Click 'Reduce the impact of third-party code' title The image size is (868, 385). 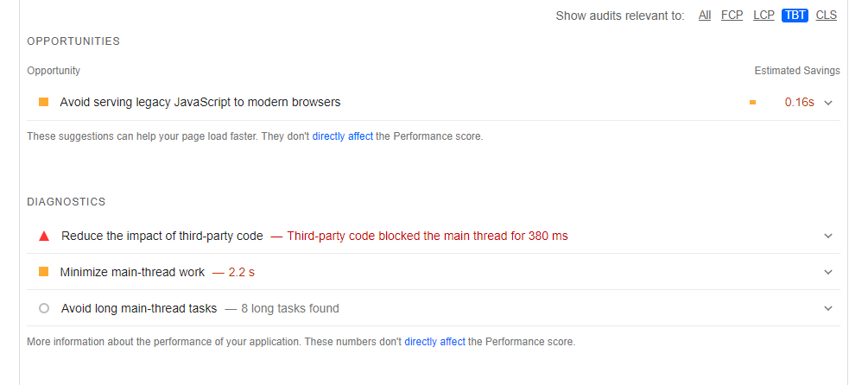pyautogui.click(x=162, y=236)
